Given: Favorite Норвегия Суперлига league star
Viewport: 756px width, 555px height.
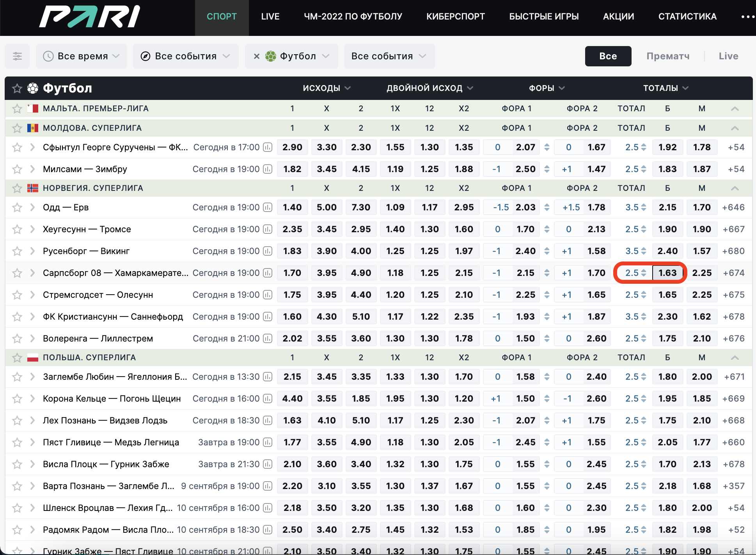Looking at the screenshot, I should (17, 188).
